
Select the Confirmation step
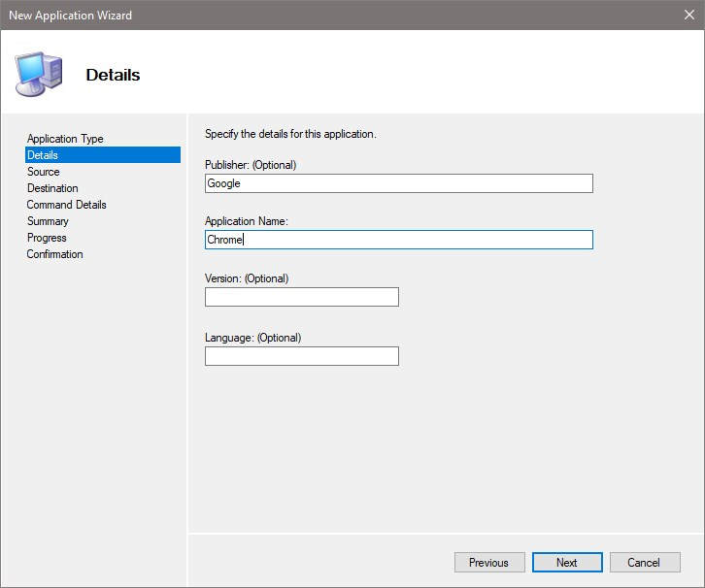point(54,254)
